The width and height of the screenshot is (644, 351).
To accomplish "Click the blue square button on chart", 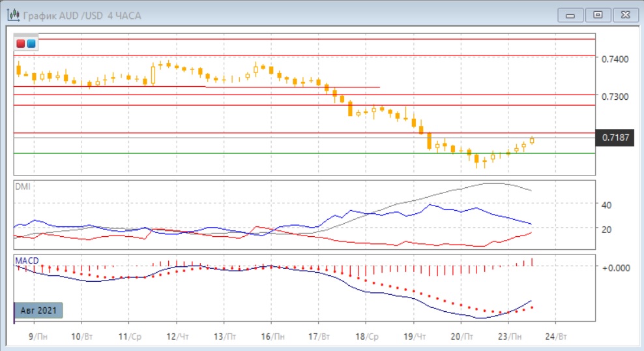I will click(31, 44).
